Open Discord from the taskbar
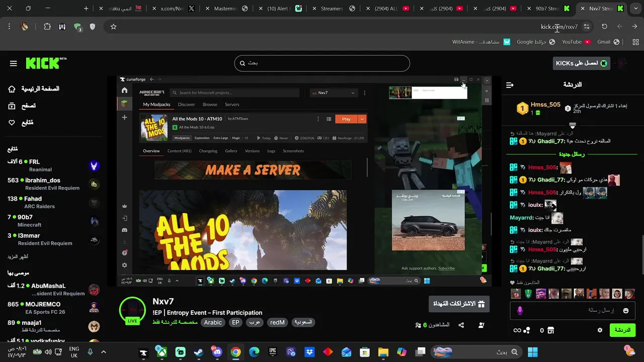Image resolution: width=644 pixels, height=362 pixels. tap(217, 352)
